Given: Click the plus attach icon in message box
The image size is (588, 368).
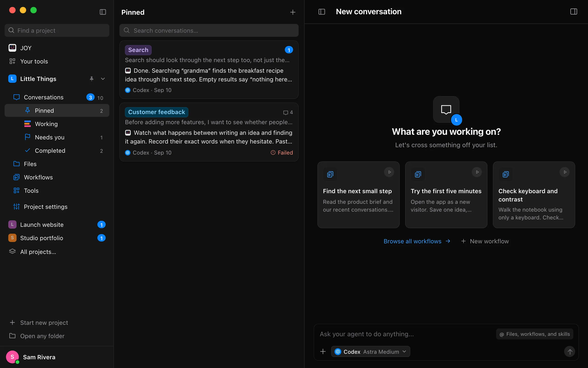Looking at the screenshot, I should [x=323, y=351].
